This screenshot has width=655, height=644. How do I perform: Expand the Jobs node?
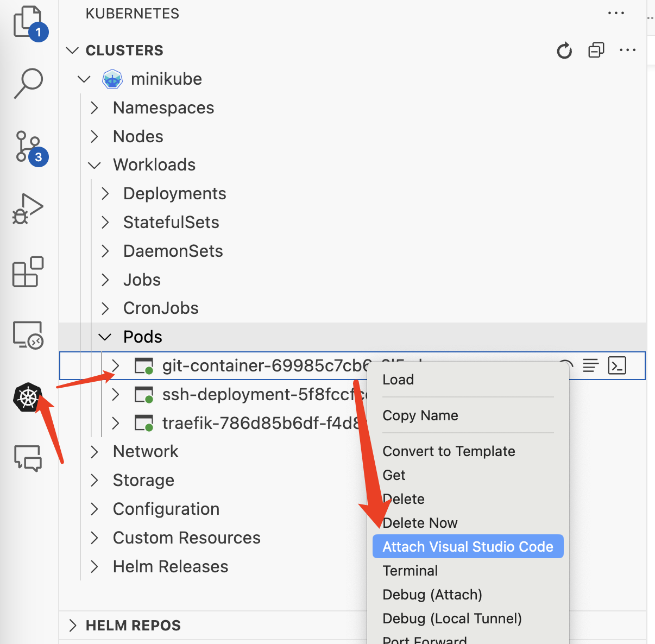click(105, 280)
